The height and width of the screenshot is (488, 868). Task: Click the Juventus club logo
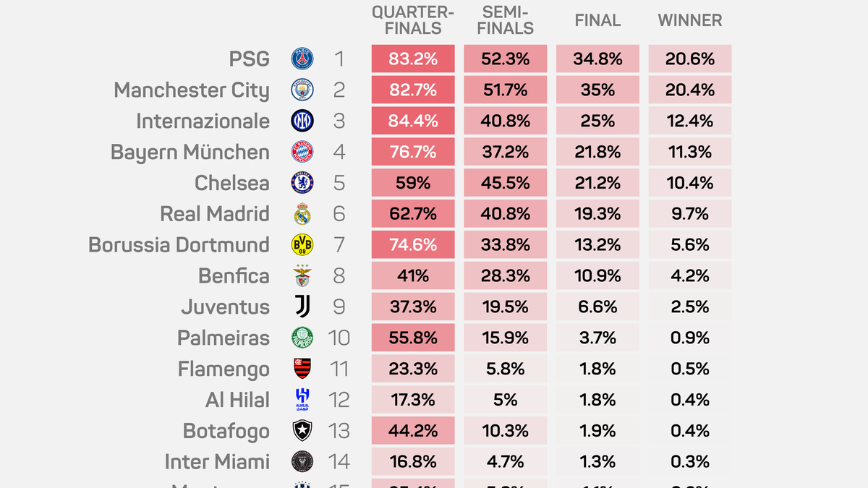(x=302, y=307)
